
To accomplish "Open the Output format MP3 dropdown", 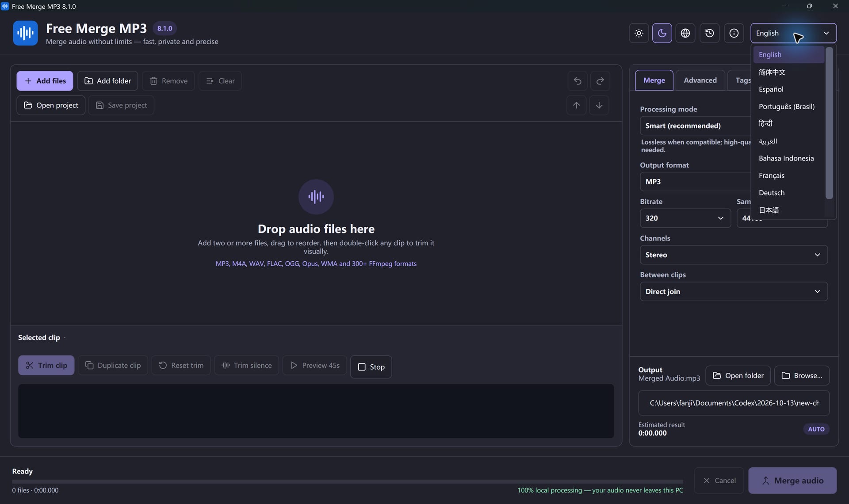I will click(x=695, y=182).
